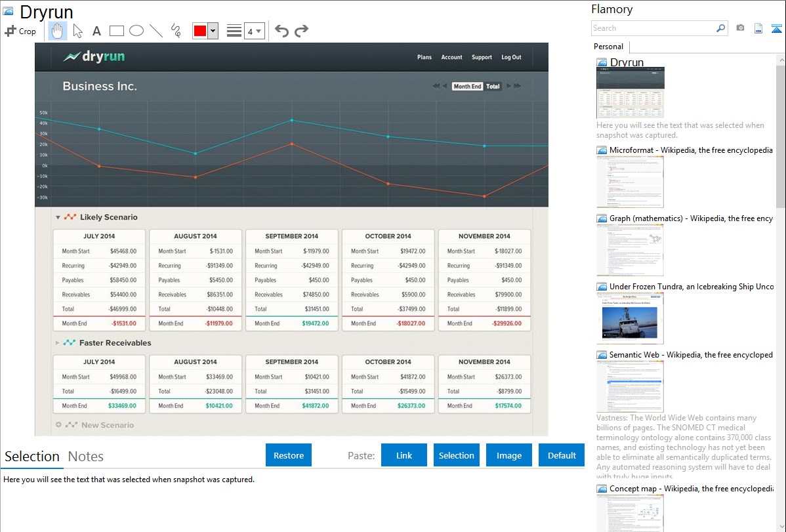
Task: Toggle the Month End chart view
Action: coord(467,86)
